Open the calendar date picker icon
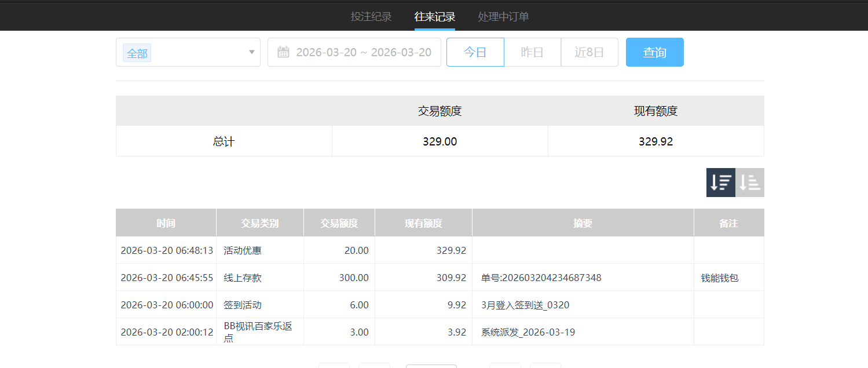 click(283, 52)
